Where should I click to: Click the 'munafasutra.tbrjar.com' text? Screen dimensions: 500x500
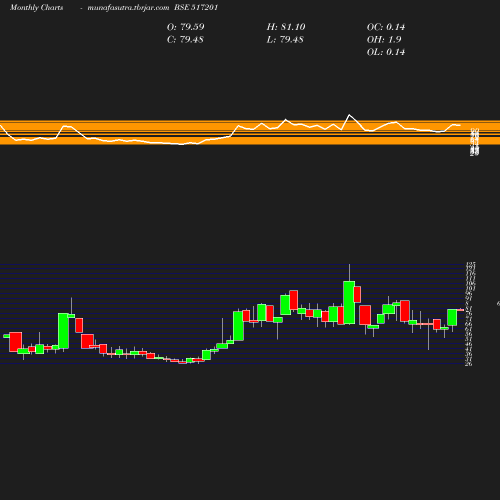pos(128,8)
